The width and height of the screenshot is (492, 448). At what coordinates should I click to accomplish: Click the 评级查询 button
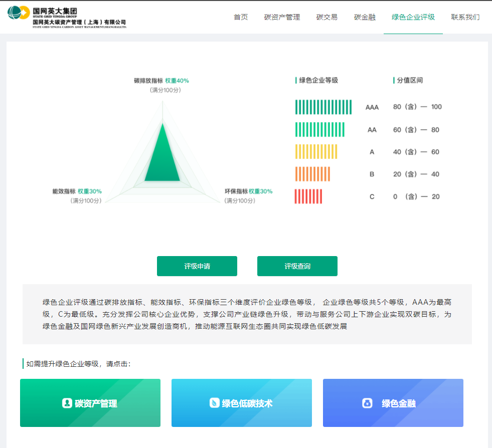297,266
